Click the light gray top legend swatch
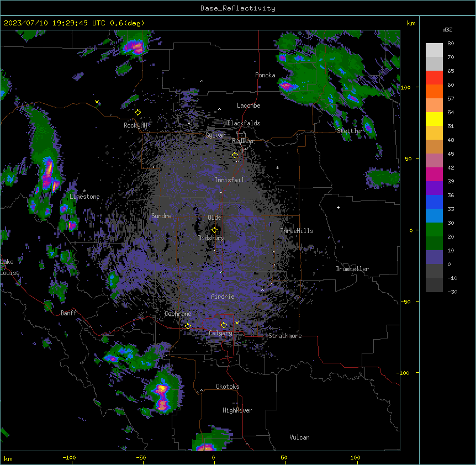Screen dimensions: 476x465 click(434, 50)
